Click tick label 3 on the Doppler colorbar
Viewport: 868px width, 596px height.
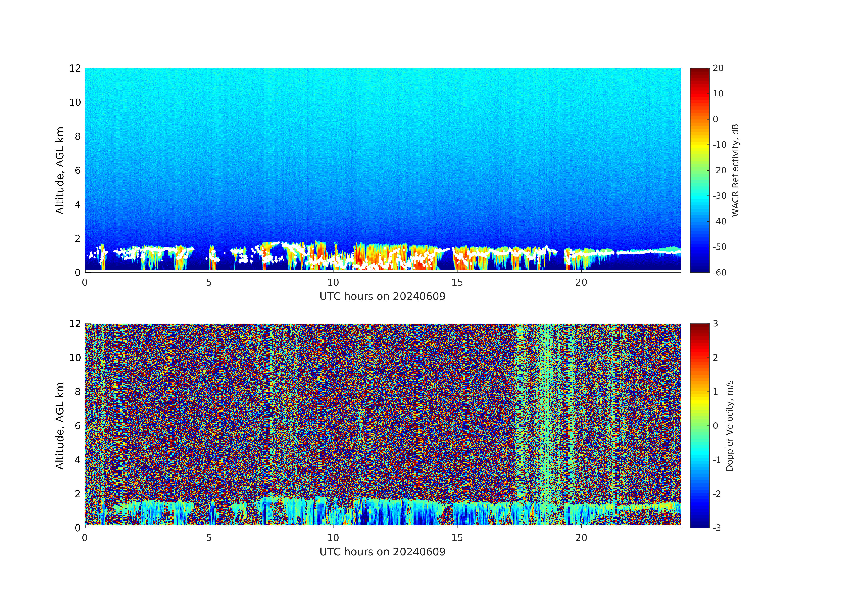(x=715, y=324)
